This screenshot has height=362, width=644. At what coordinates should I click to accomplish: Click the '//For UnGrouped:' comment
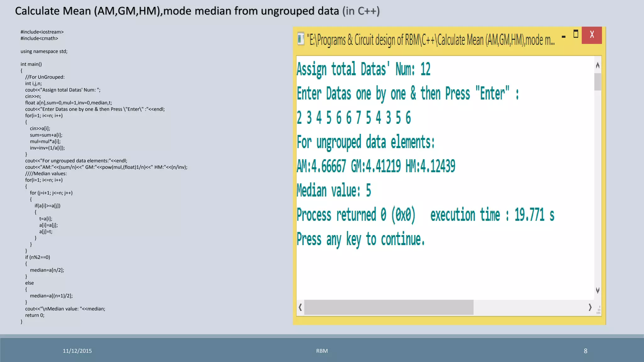45,77
